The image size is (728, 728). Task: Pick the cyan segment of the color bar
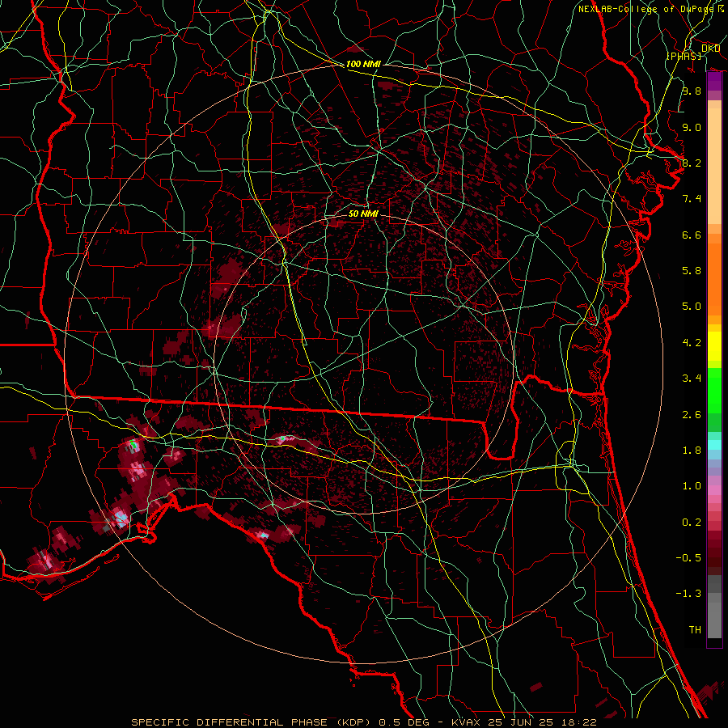click(x=714, y=445)
